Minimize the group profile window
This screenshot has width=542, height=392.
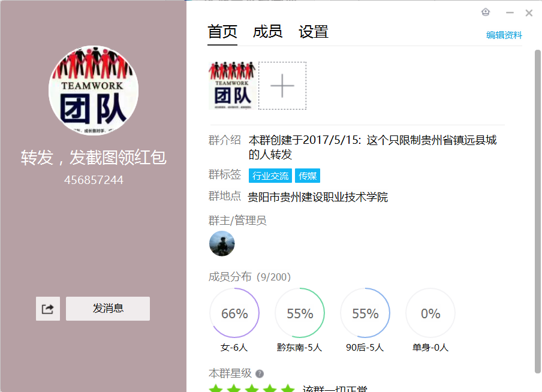pyautogui.click(x=510, y=13)
